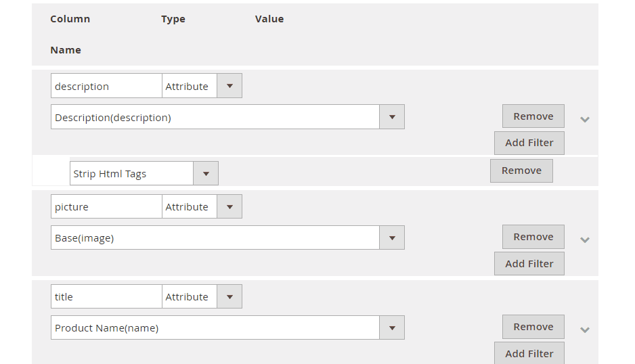
Task: Click the title column name field
Action: pos(106,296)
